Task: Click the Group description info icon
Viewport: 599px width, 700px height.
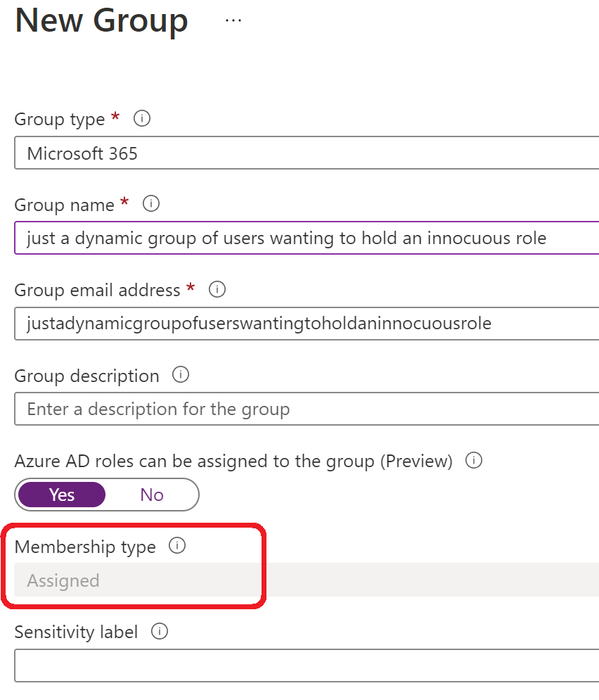Action: tap(181, 375)
